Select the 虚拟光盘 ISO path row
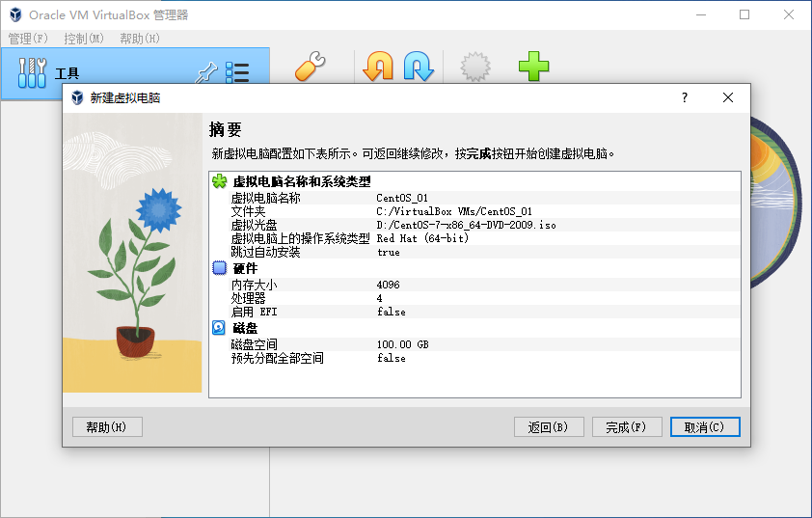 (x=474, y=225)
